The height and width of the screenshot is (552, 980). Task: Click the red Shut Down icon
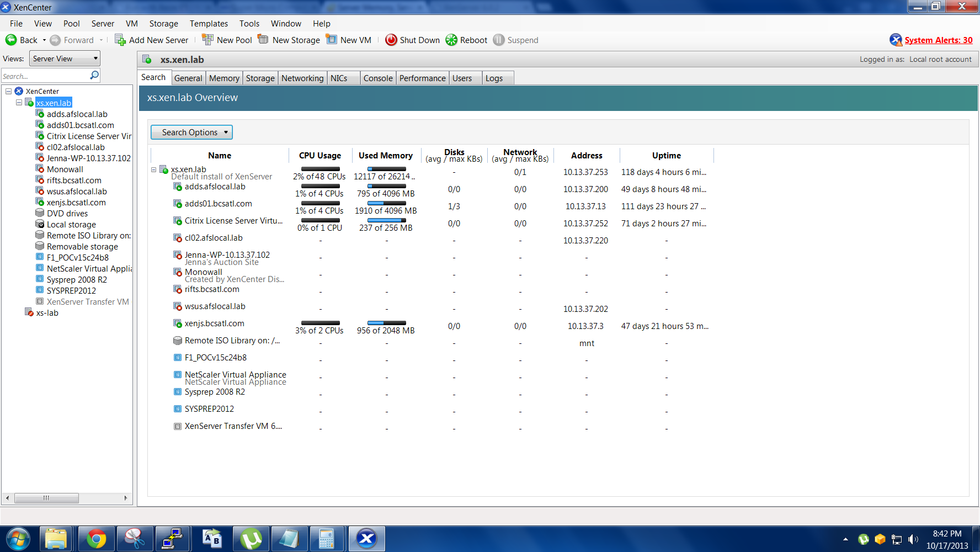coord(391,40)
